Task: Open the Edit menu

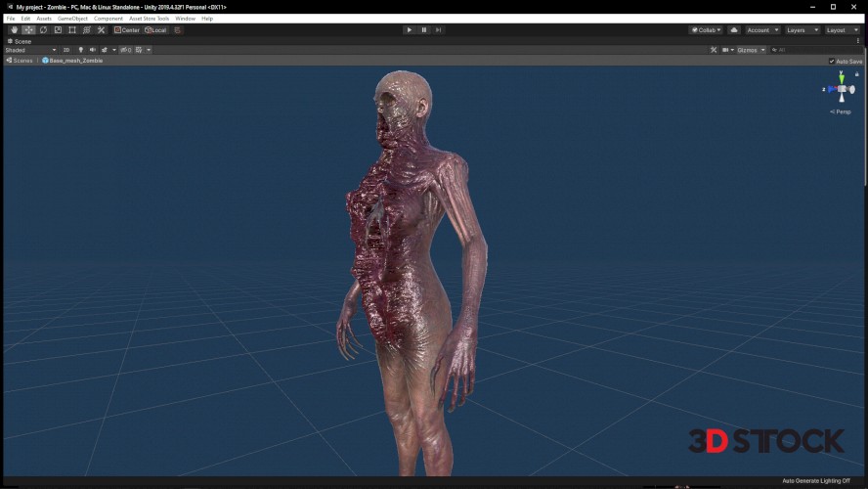Action: pyautogui.click(x=25, y=19)
